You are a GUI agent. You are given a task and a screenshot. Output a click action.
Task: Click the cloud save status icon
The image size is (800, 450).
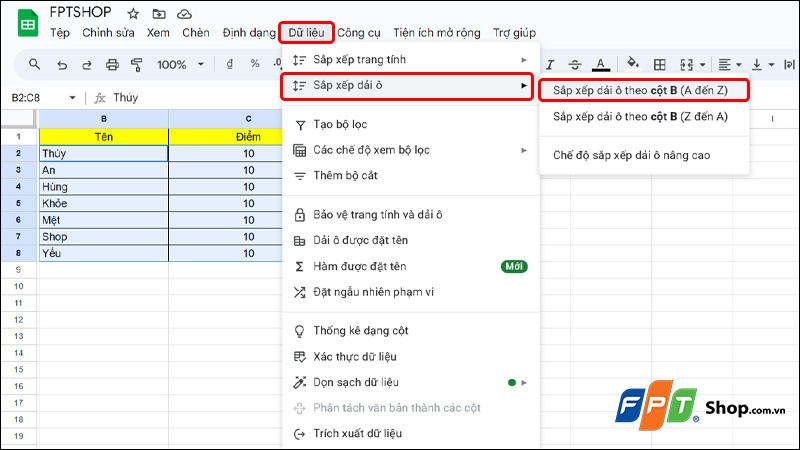(x=184, y=14)
